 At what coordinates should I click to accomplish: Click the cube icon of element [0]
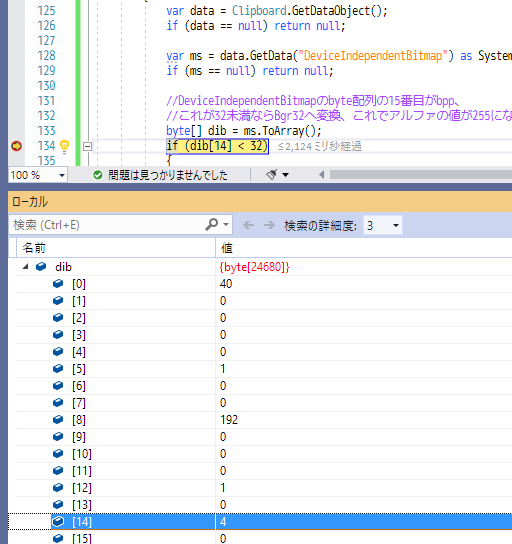pos(58,283)
